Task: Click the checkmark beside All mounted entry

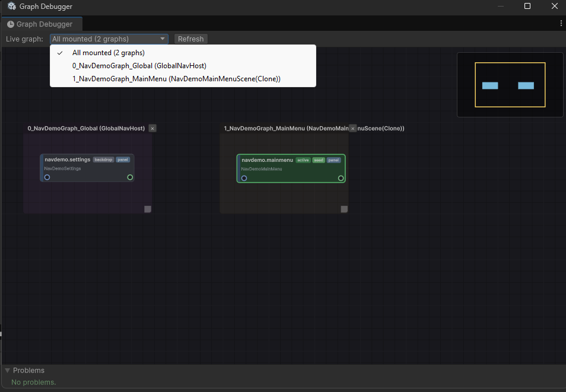Action: tap(60, 53)
